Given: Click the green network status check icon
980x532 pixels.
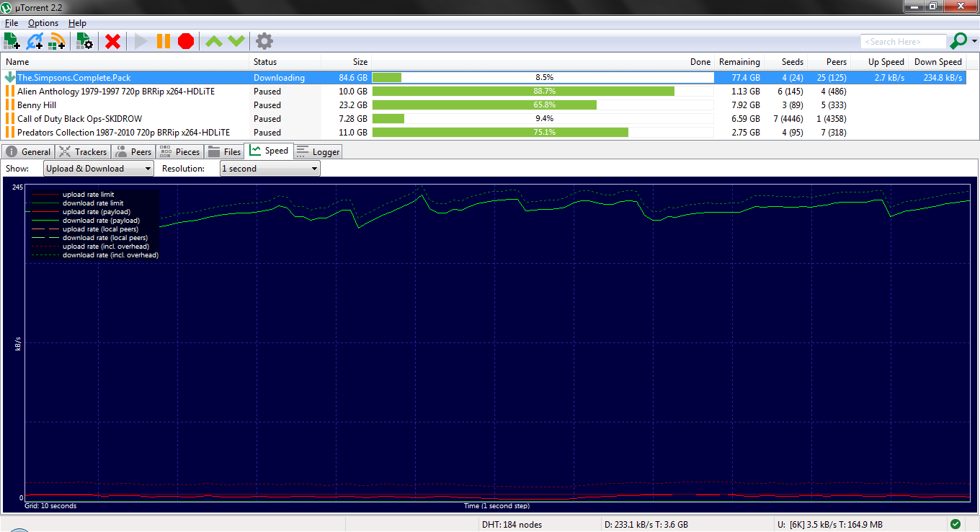Looking at the screenshot, I should (955, 524).
